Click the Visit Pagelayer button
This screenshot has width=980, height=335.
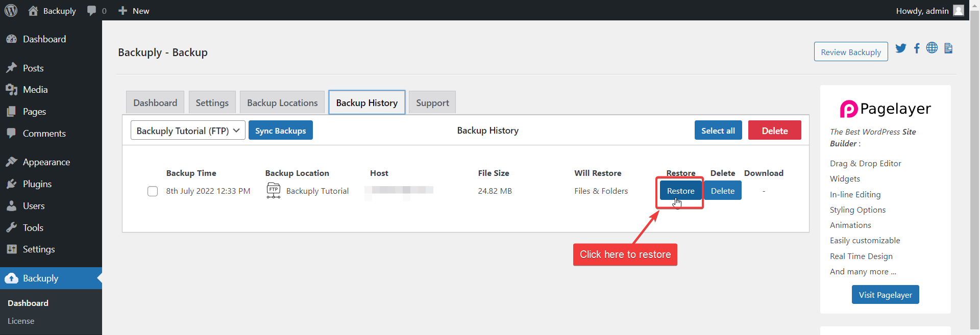tap(886, 295)
